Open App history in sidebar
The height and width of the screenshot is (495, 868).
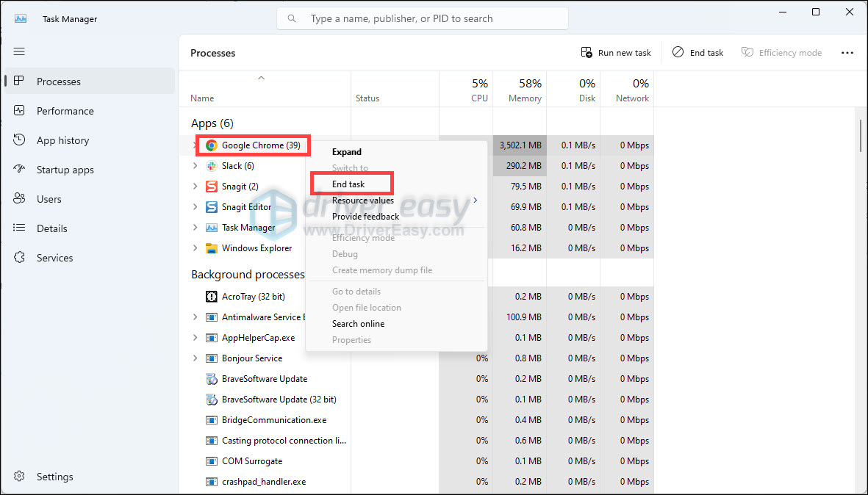[x=62, y=140]
